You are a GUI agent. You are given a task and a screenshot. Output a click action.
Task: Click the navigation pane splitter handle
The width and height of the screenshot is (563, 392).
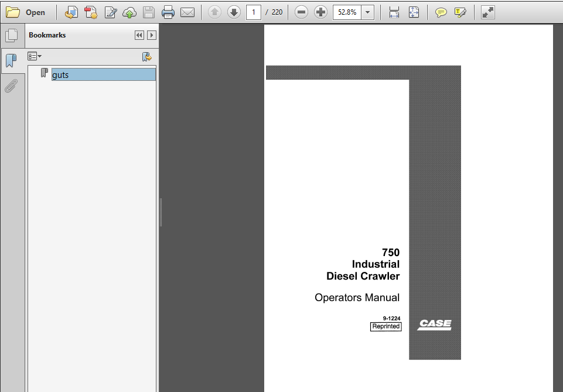[161, 212]
